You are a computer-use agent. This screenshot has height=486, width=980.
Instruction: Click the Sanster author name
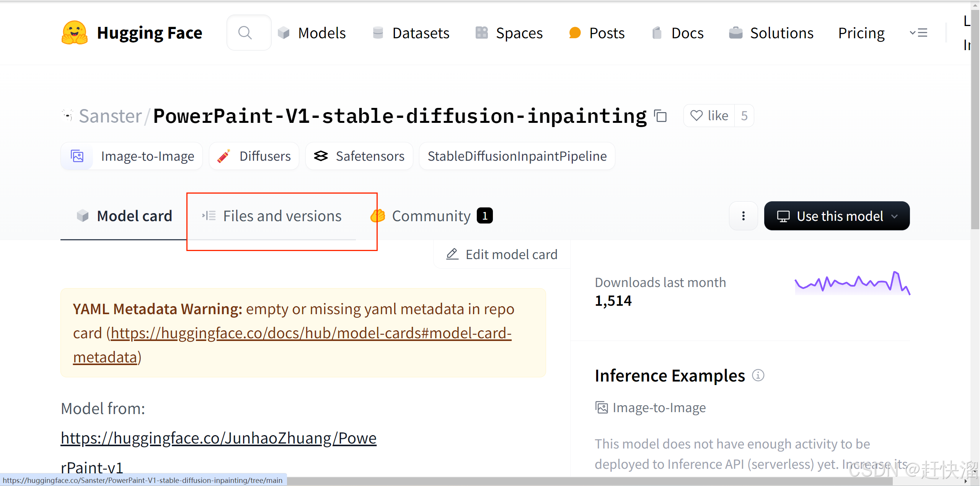[x=110, y=116]
